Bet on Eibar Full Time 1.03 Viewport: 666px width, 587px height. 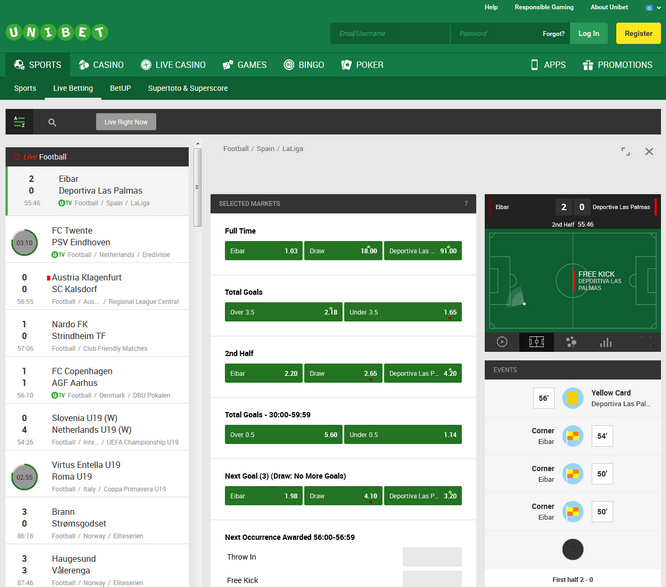(264, 251)
